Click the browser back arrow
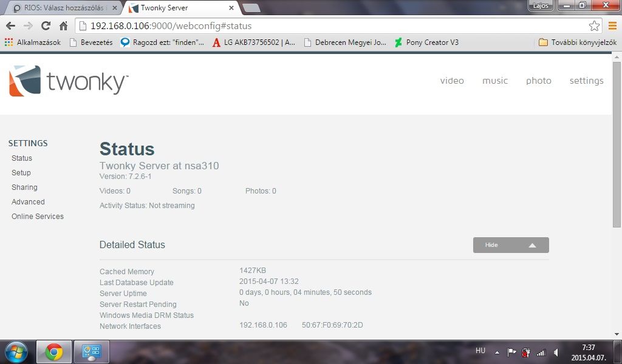This screenshot has height=364, width=622. [11, 26]
